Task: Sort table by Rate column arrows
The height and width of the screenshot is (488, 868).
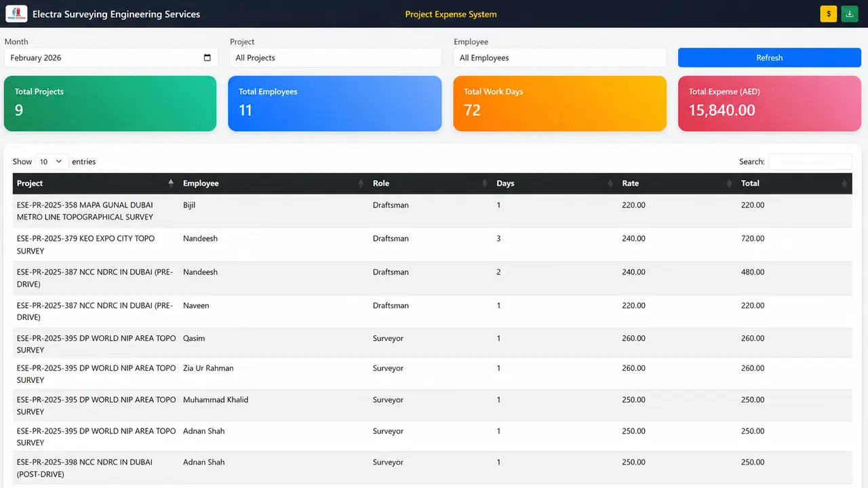Action: 729,184
